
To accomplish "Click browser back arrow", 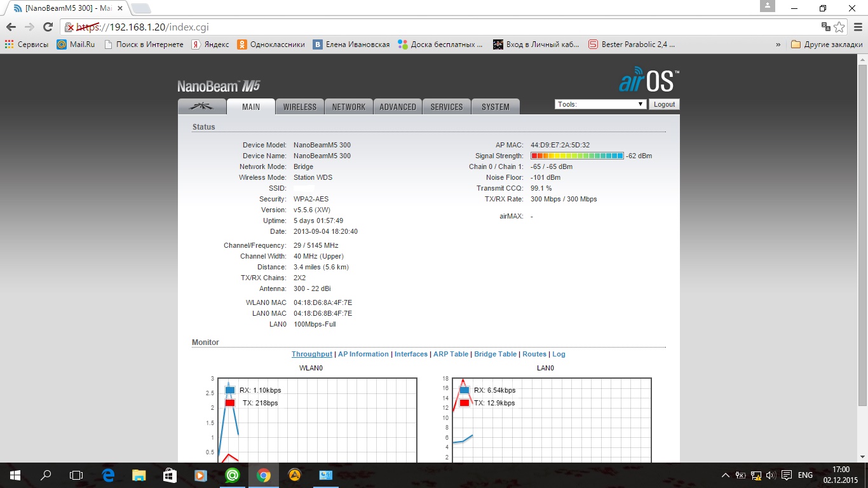I will 11,27.
